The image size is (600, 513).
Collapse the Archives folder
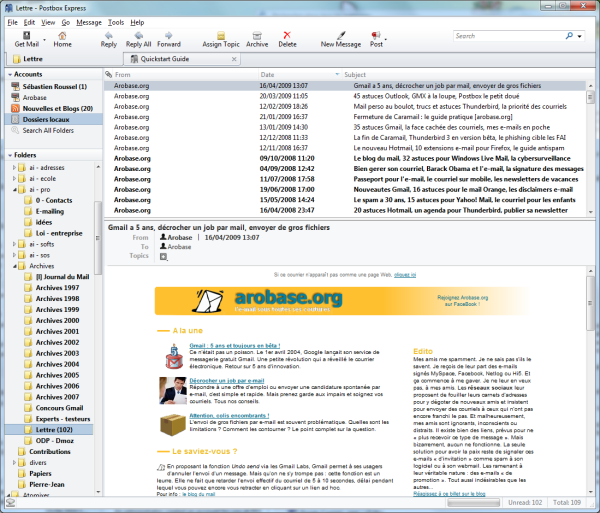click(15, 266)
